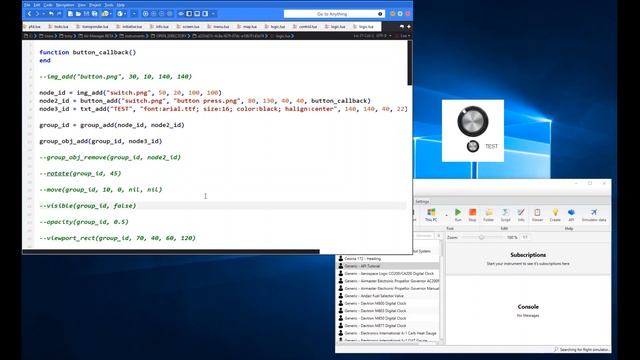Click the line with visible(group_id, false)
Screen dimensions: 640x360
(88, 206)
